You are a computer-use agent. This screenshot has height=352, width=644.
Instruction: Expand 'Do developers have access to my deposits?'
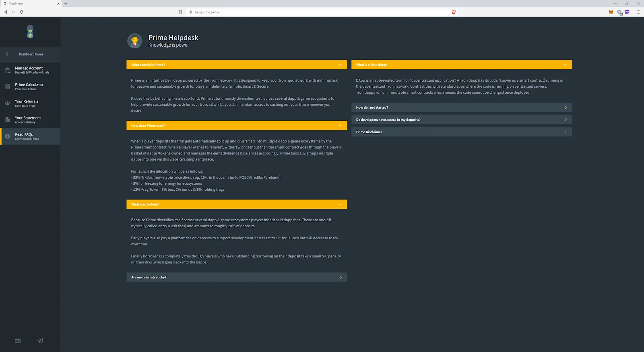[461, 120]
